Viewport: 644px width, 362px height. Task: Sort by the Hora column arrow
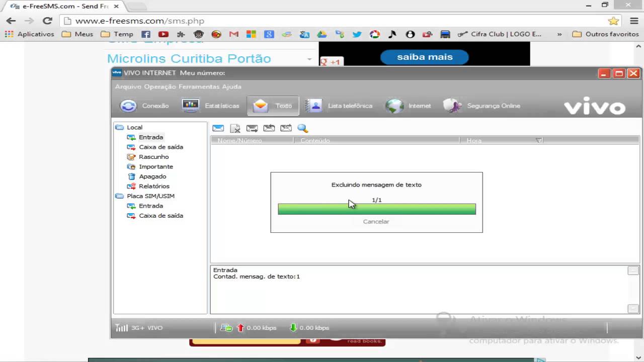click(x=538, y=141)
